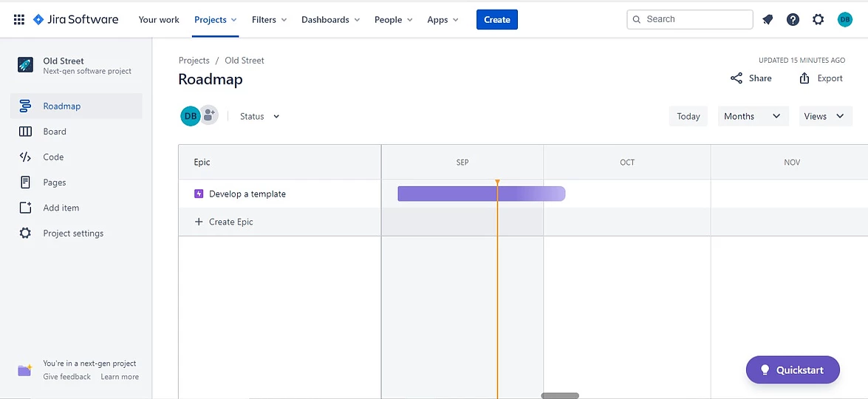Filter roadmap by DB assignee avatar

(191, 116)
